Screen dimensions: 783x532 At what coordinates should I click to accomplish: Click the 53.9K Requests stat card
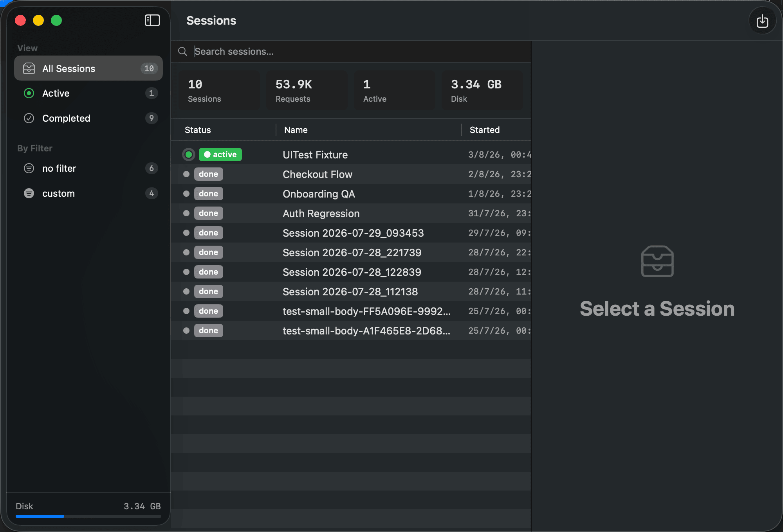[307, 90]
